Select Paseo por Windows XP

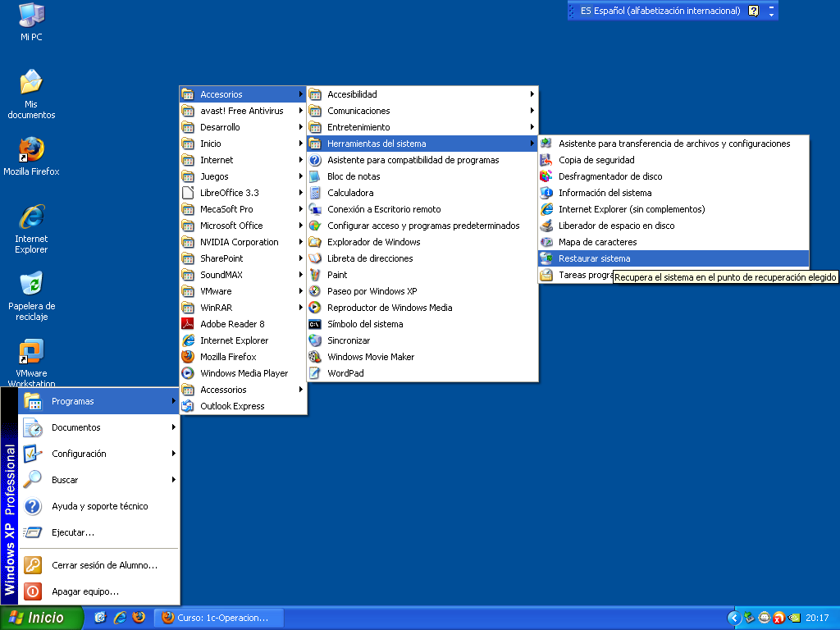tap(422, 291)
